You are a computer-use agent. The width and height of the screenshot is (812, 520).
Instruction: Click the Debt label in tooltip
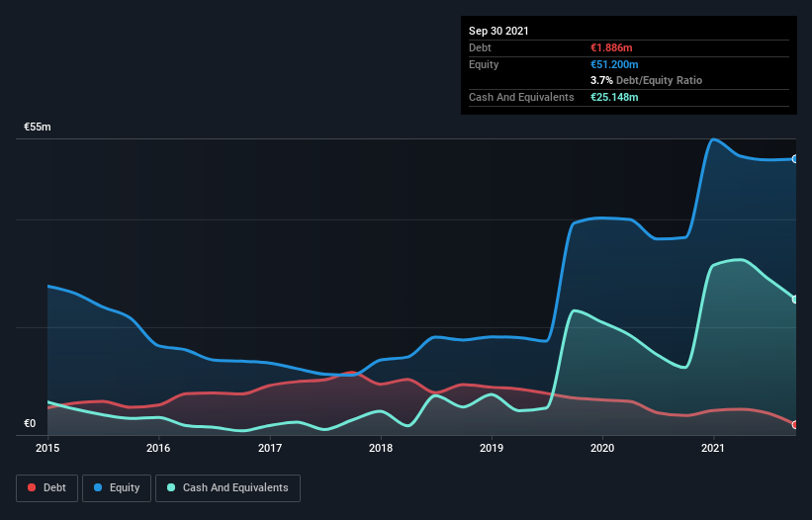point(480,47)
